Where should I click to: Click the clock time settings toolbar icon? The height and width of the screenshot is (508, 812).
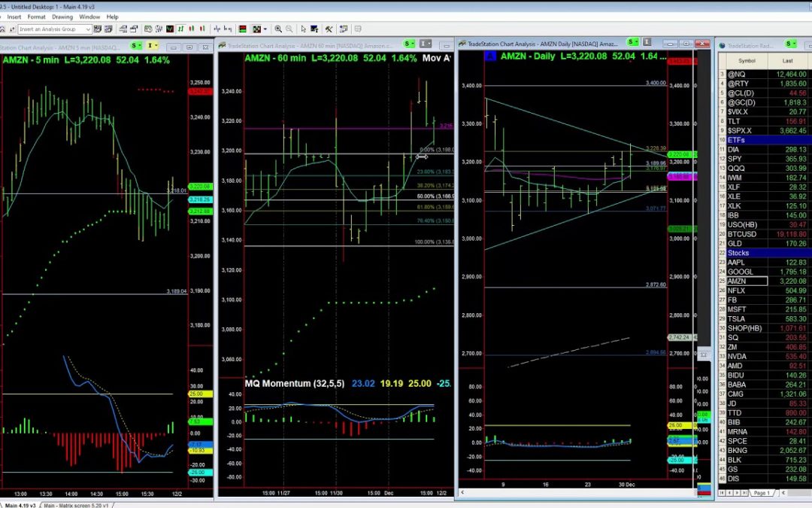click(148, 29)
